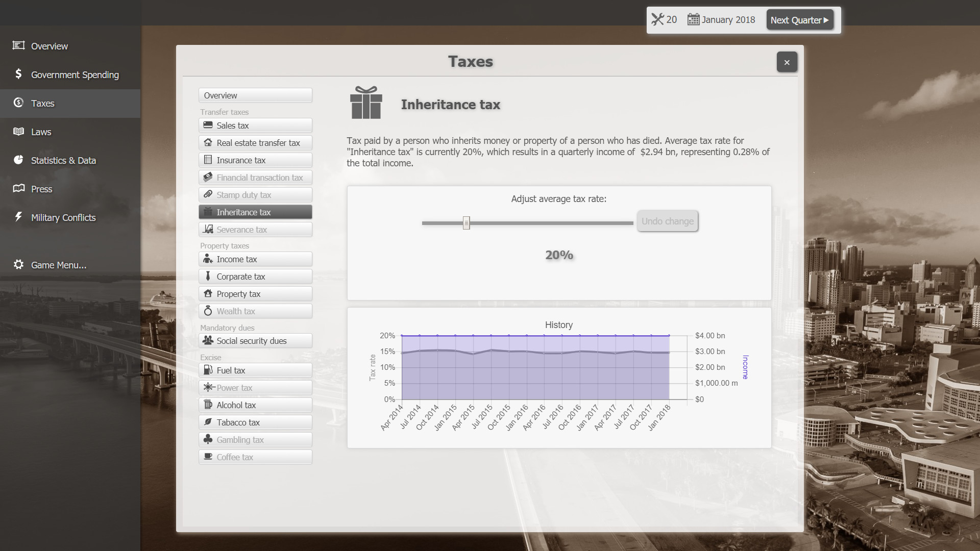The height and width of the screenshot is (551, 980).
Task: Open the Game Menu
Action: pos(58,265)
